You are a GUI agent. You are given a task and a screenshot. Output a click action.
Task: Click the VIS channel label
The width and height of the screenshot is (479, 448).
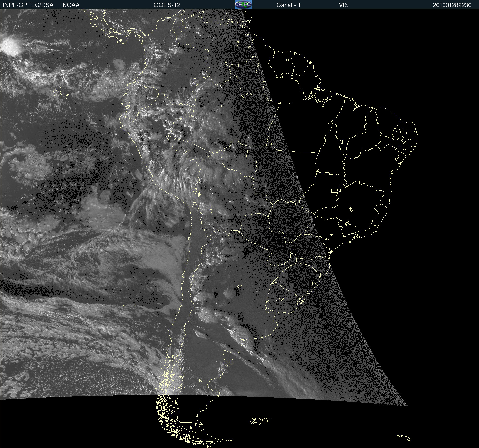344,5
